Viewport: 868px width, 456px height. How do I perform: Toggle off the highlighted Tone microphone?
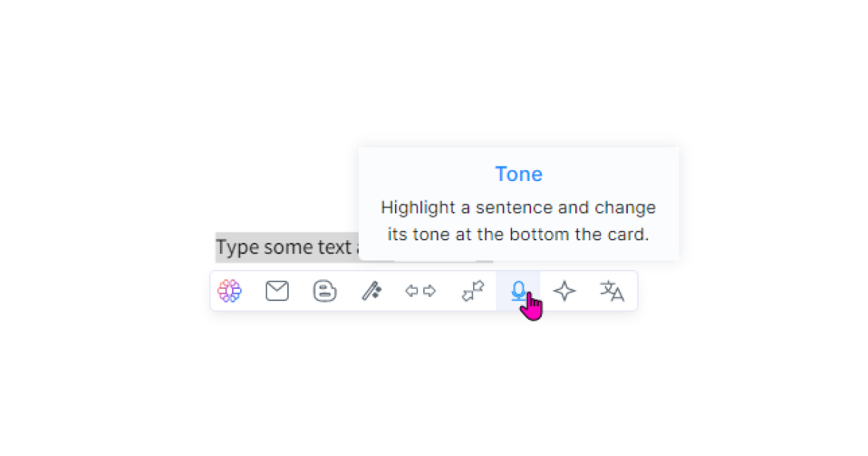click(x=519, y=291)
